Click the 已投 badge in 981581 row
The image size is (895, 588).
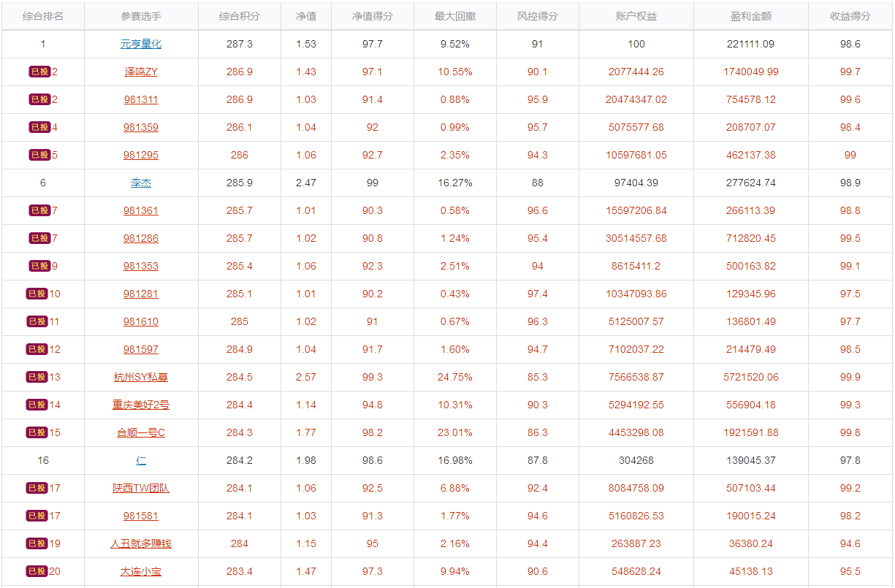pyautogui.click(x=37, y=516)
